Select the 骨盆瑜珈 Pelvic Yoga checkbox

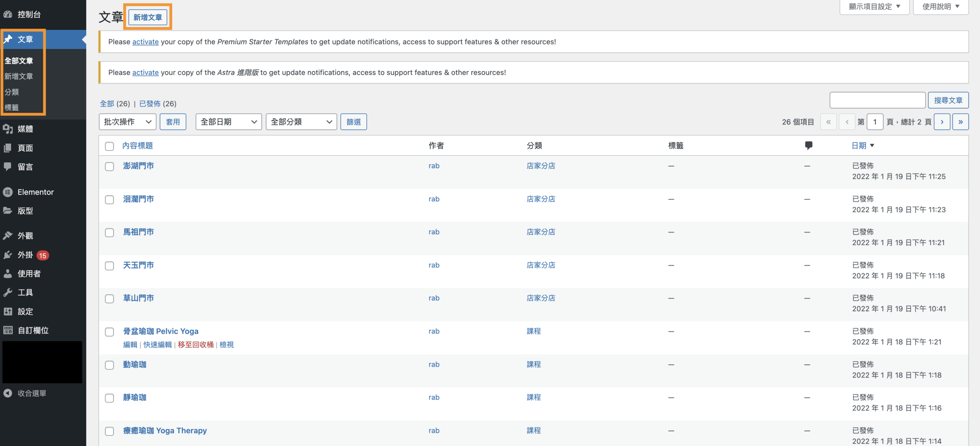tap(109, 332)
